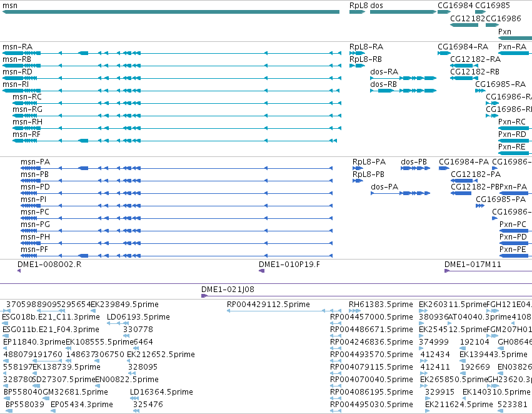Click the msn-PA protein label
This screenshot has width=532, height=414.
[x=35, y=162]
